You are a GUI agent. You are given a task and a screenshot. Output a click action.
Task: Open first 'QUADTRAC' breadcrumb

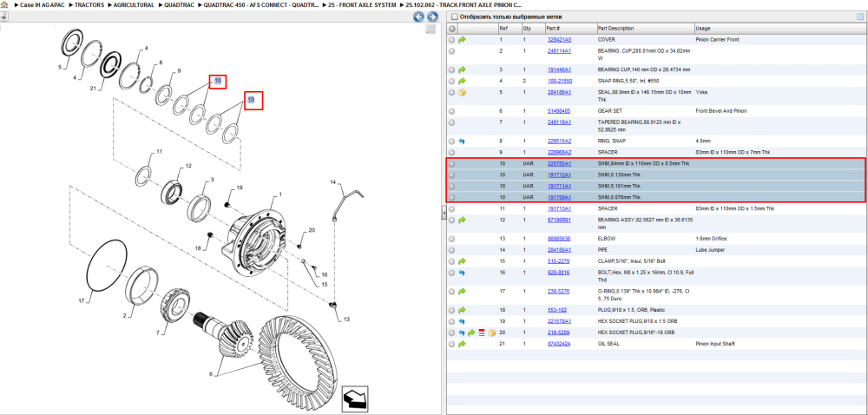(x=180, y=4)
